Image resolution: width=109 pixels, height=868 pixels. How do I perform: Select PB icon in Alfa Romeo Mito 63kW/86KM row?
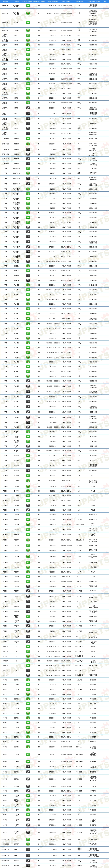[x=28, y=40]
